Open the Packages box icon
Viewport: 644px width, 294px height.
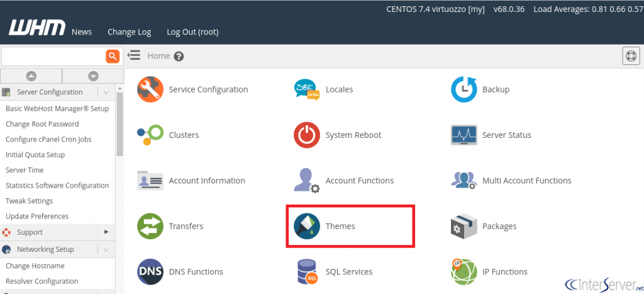(464, 226)
